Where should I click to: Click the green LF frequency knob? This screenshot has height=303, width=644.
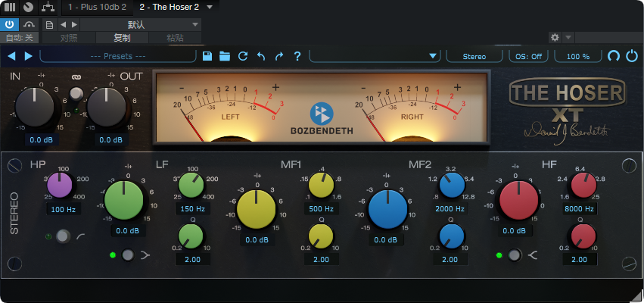[191, 185]
